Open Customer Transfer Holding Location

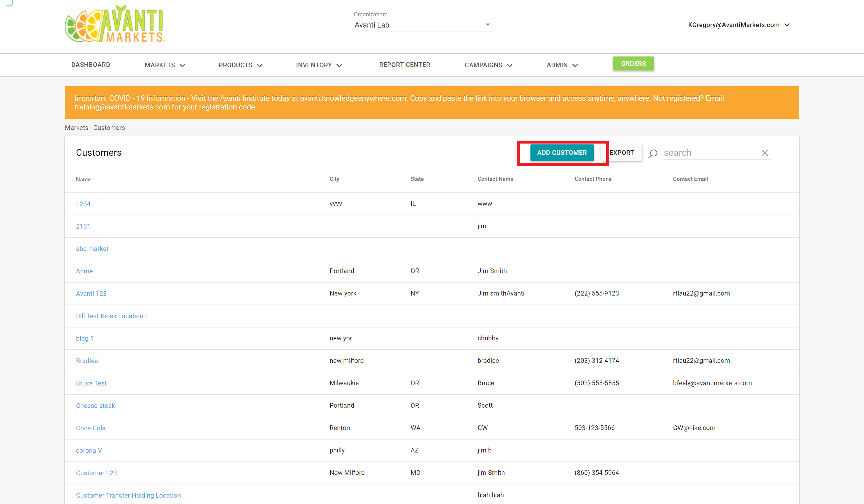[x=128, y=496]
